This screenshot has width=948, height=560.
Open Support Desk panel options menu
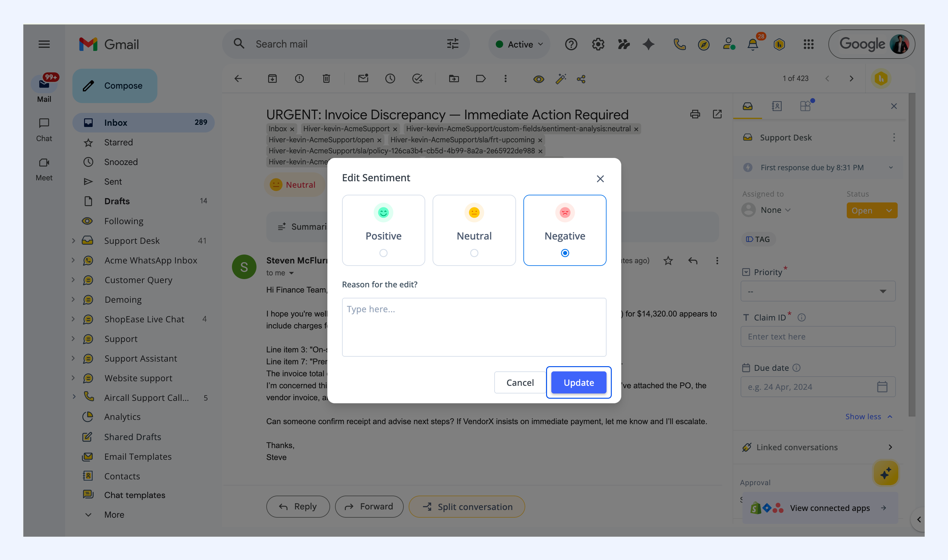point(894,137)
